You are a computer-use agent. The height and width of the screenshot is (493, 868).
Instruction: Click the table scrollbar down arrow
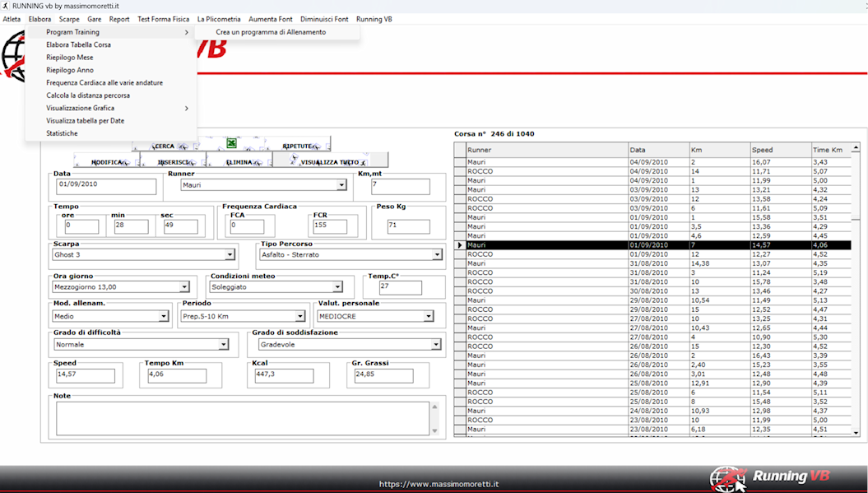pos(856,433)
